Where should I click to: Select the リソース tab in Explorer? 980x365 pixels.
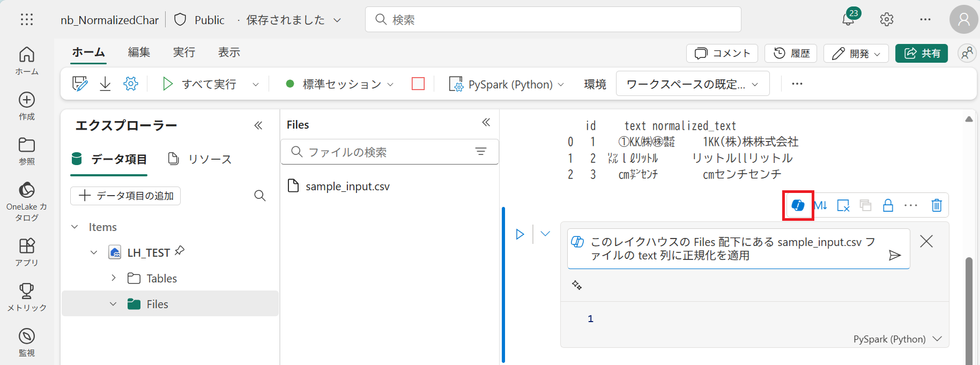200,159
